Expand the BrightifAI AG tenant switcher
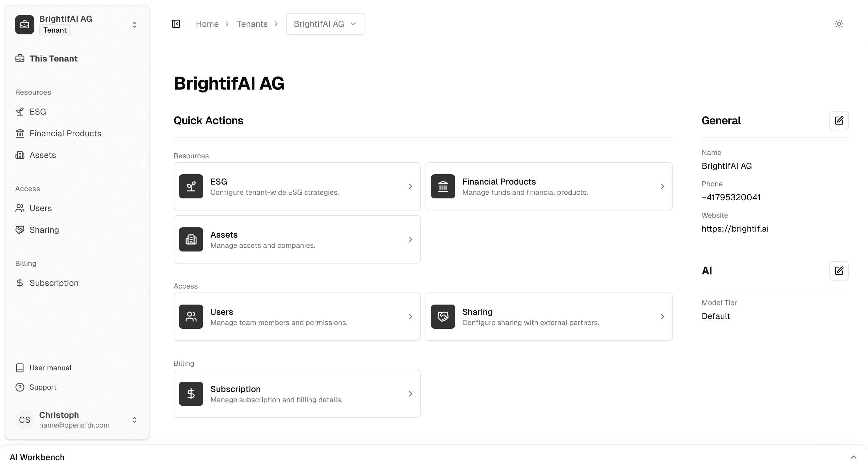 tap(134, 24)
